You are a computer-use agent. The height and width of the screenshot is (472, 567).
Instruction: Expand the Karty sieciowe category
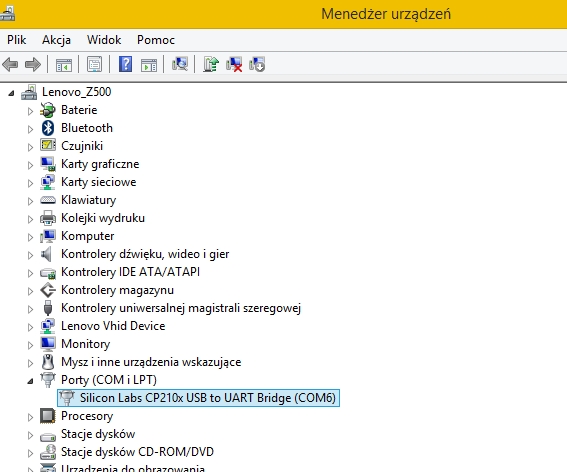[x=30, y=183]
